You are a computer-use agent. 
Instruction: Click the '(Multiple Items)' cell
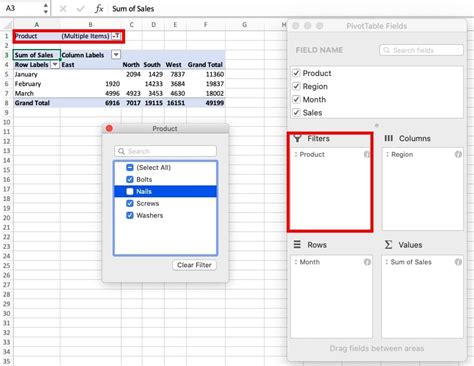85,36
